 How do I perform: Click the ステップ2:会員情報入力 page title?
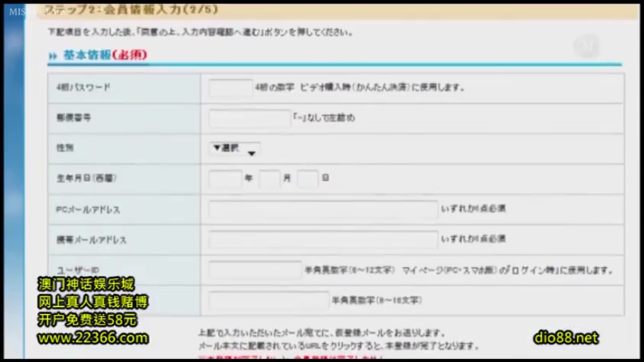(x=131, y=10)
